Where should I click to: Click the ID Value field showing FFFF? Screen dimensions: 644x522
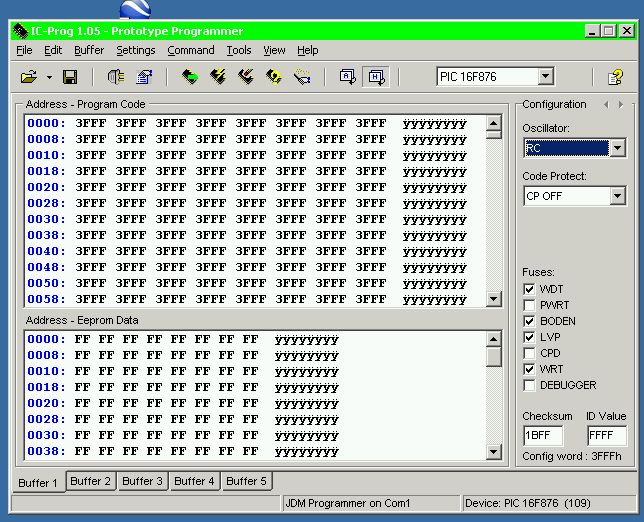607,435
